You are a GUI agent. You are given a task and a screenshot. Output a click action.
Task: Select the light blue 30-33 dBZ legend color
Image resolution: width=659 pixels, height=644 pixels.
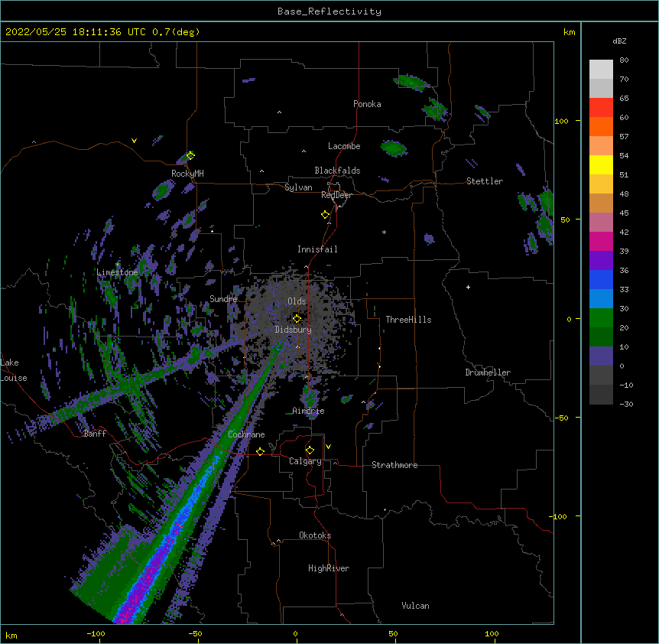tap(601, 298)
